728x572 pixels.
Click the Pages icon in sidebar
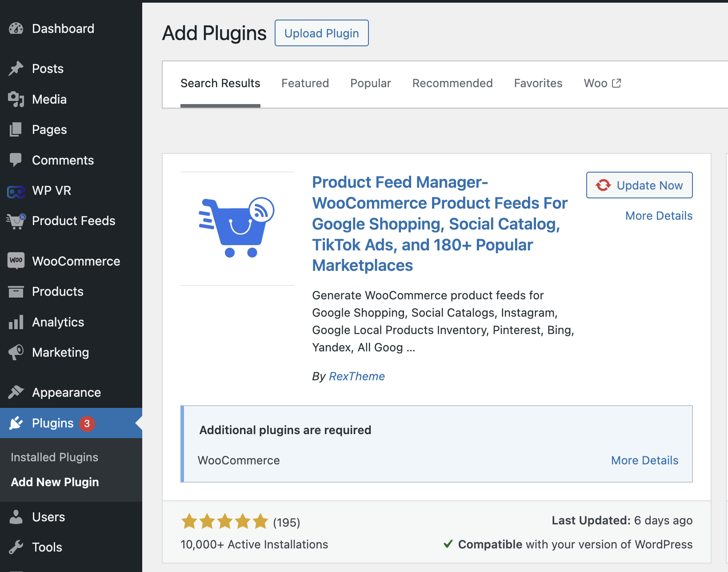point(16,129)
